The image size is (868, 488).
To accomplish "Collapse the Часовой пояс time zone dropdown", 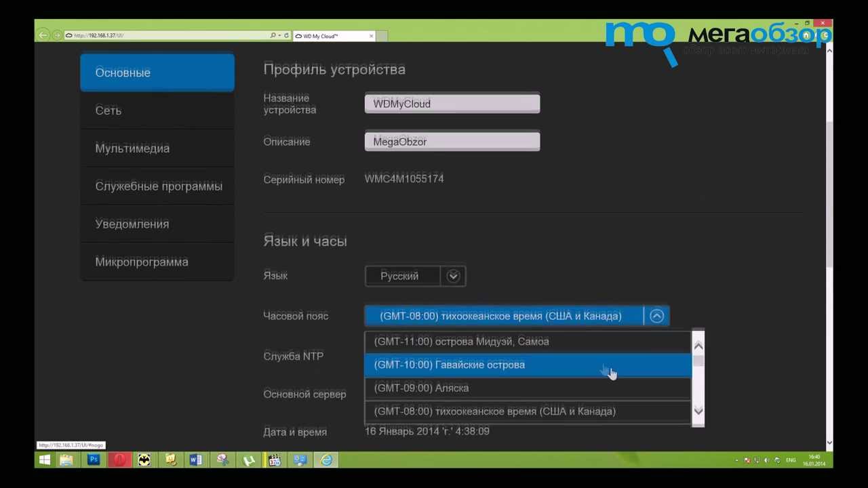I will pos(656,316).
